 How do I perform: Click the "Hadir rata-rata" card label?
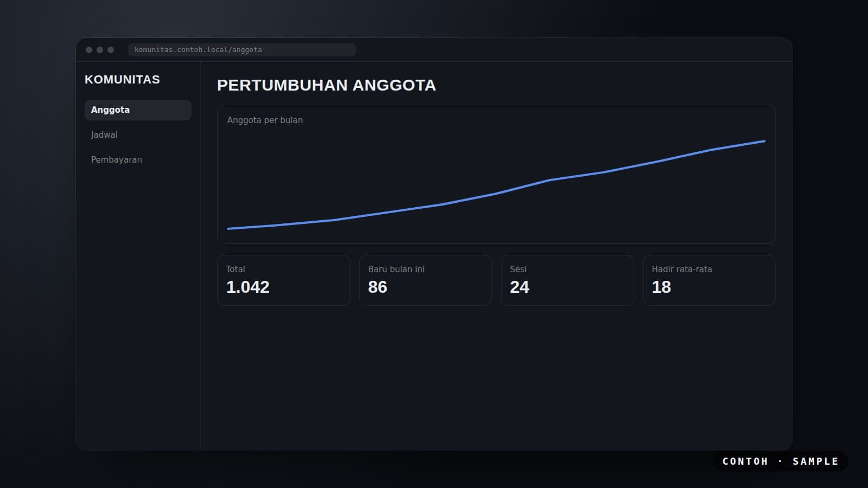682,269
